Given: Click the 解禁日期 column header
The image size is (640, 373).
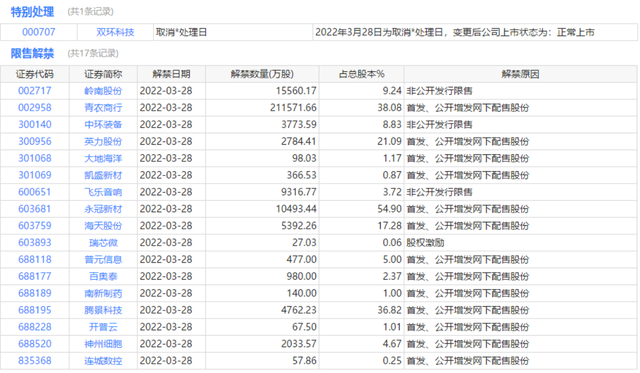Looking at the screenshot, I should (x=171, y=74).
